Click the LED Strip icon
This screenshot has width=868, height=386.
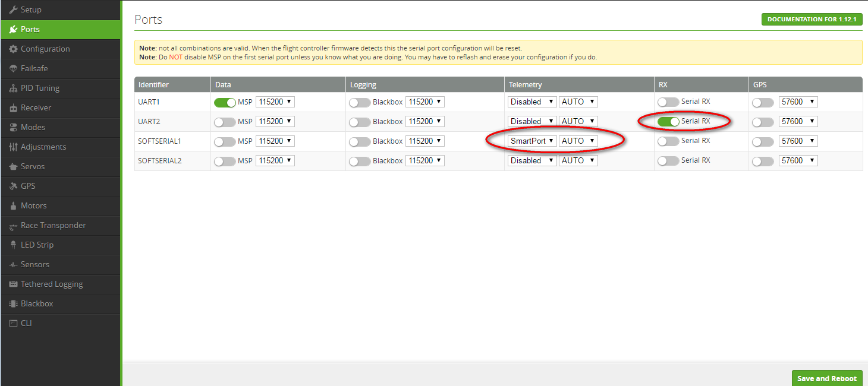pyautogui.click(x=13, y=245)
